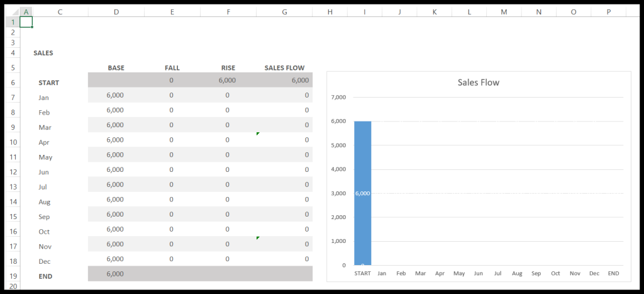
Task: Click the green error indicator in the Oct row
Action: tap(258, 238)
